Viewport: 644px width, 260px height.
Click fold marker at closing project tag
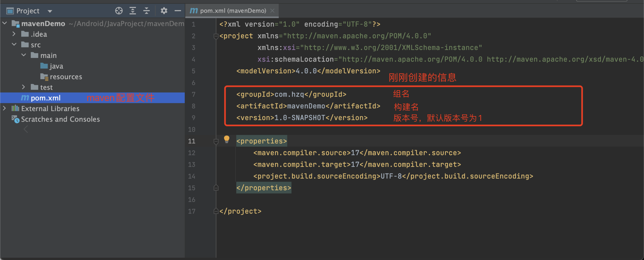pyautogui.click(x=216, y=211)
